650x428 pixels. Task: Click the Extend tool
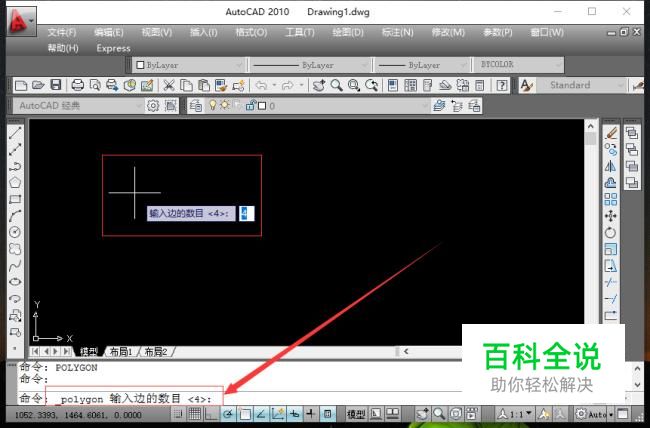tap(611, 299)
